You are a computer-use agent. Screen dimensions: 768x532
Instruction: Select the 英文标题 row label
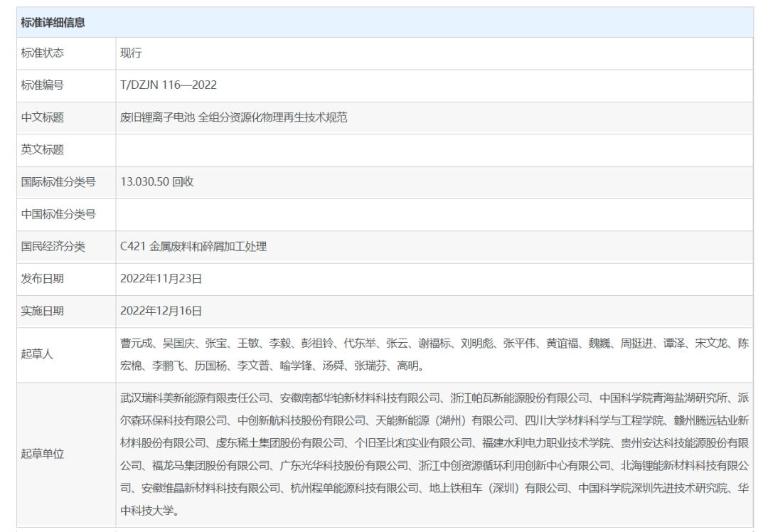[43, 149]
